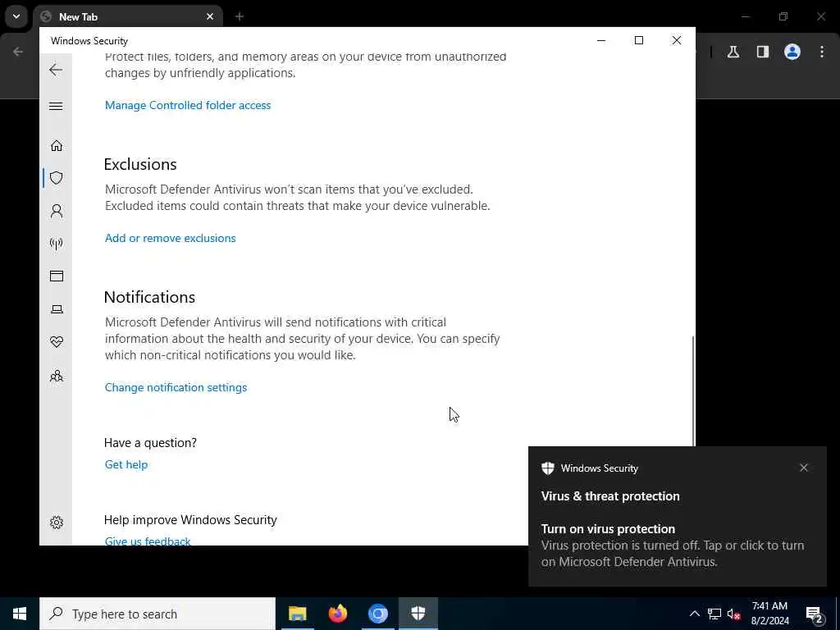Minimize the Windows Security window

click(x=601, y=41)
